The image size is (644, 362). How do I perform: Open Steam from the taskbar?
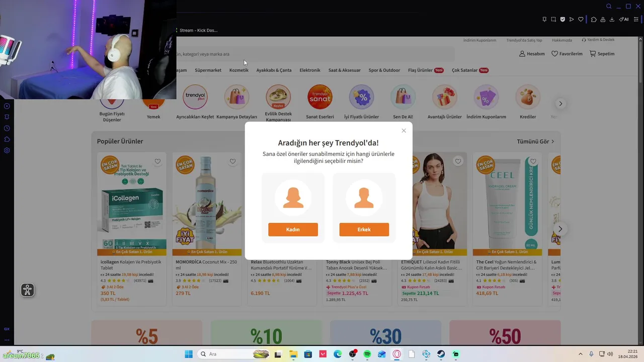tap(441, 354)
